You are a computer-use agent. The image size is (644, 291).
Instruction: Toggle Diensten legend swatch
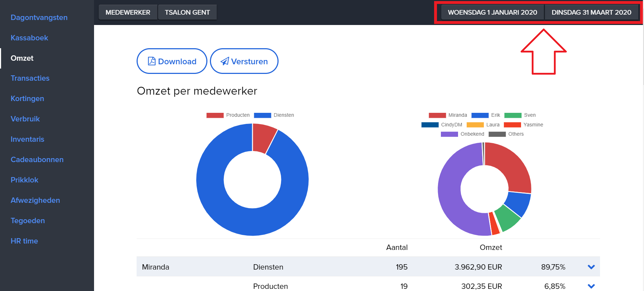click(262, 115)
